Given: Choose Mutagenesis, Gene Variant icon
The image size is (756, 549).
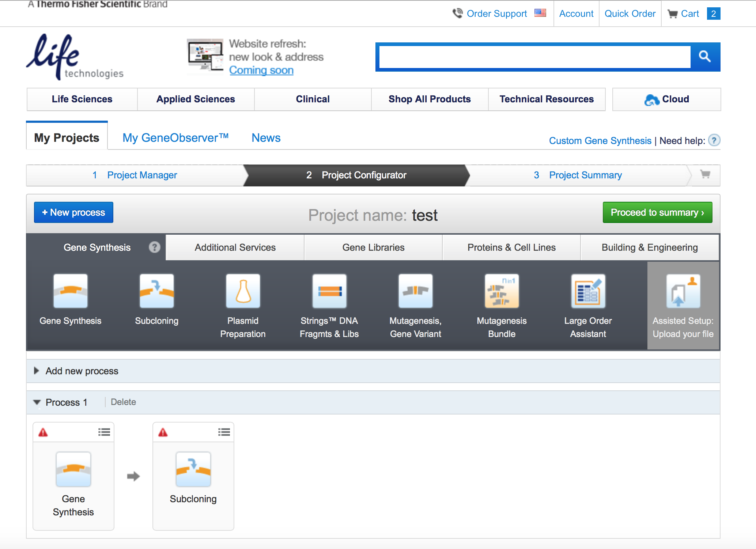Looking at the screenshot, I should coord(415,291).
